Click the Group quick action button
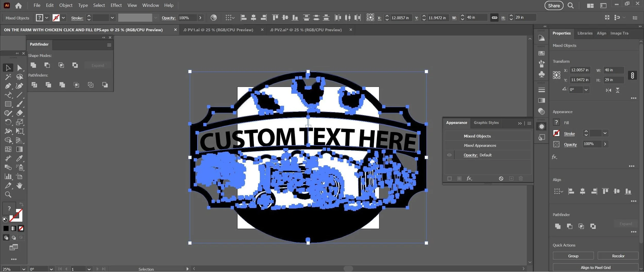The width and height of the screenshot is (644, 272). [x=573, y=256]
